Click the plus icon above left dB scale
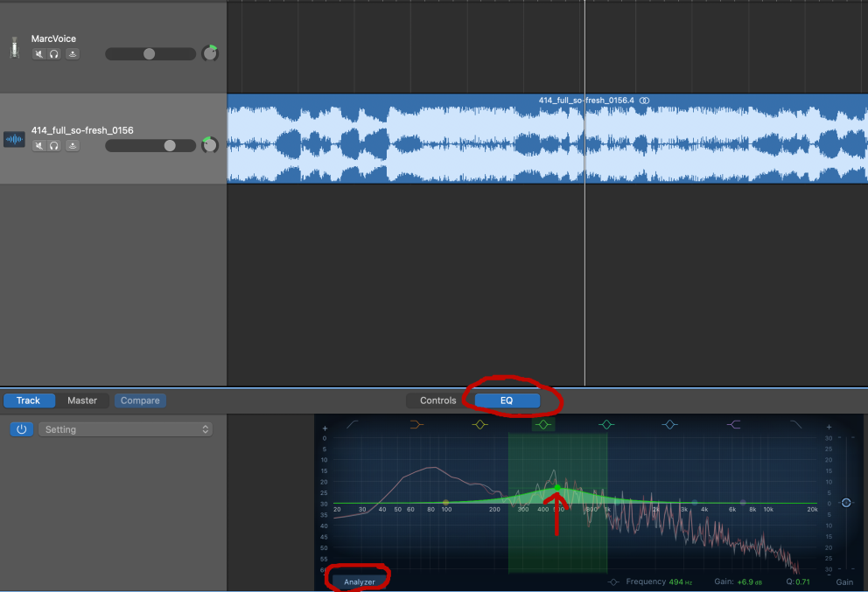 pos(325,428)
